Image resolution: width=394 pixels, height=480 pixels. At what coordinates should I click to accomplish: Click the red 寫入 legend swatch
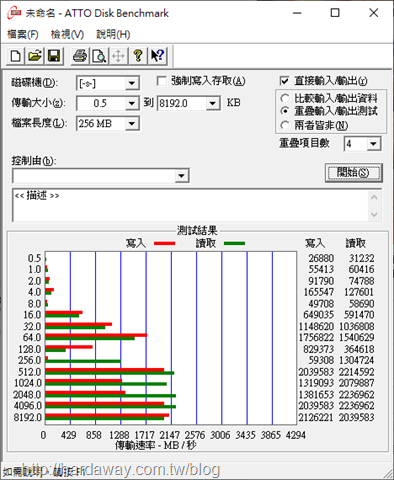click(x=165, y=243)
